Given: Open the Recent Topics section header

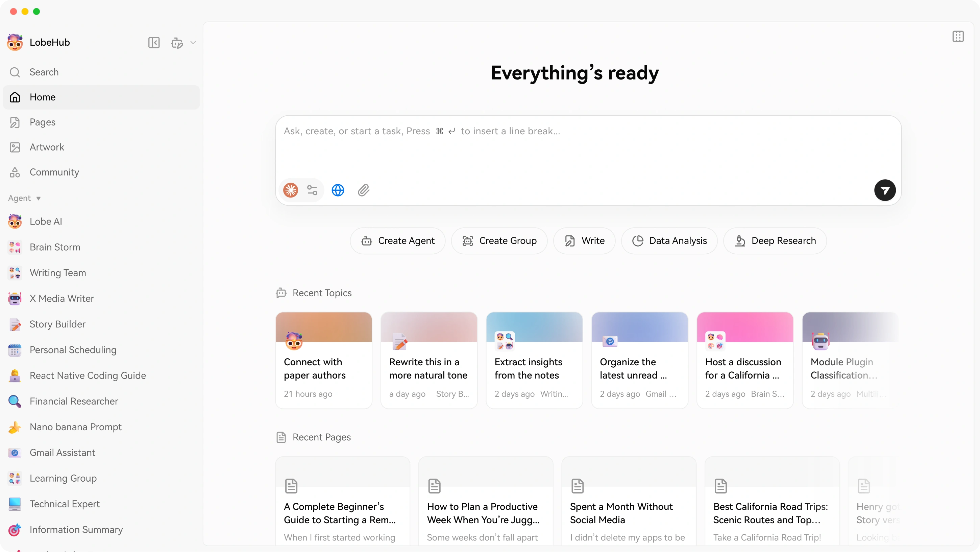Looking at the screenshot, I should pos(321,293).
